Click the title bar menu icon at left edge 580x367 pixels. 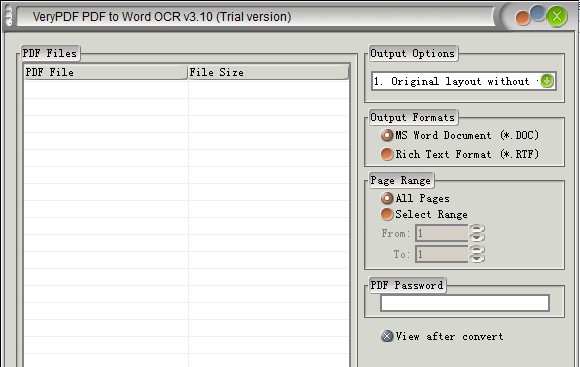8,16
